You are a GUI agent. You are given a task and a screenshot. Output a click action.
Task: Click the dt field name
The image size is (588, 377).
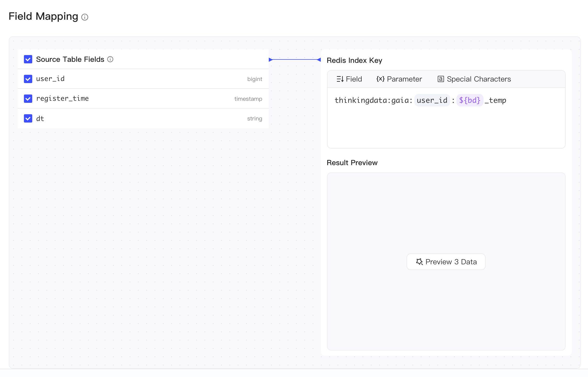point(40,119)
